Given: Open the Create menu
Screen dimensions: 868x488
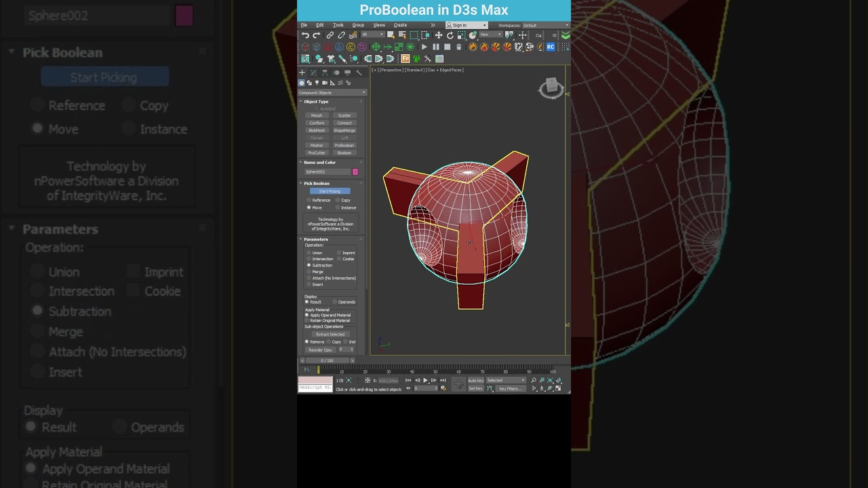Looking at the screenshot, I should [400, 25].
